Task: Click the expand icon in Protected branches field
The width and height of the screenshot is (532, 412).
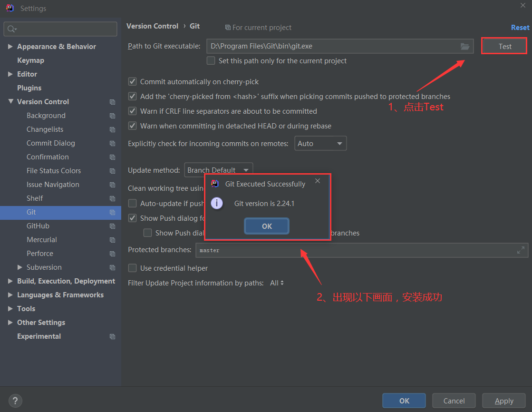Action: coord(521,250)
